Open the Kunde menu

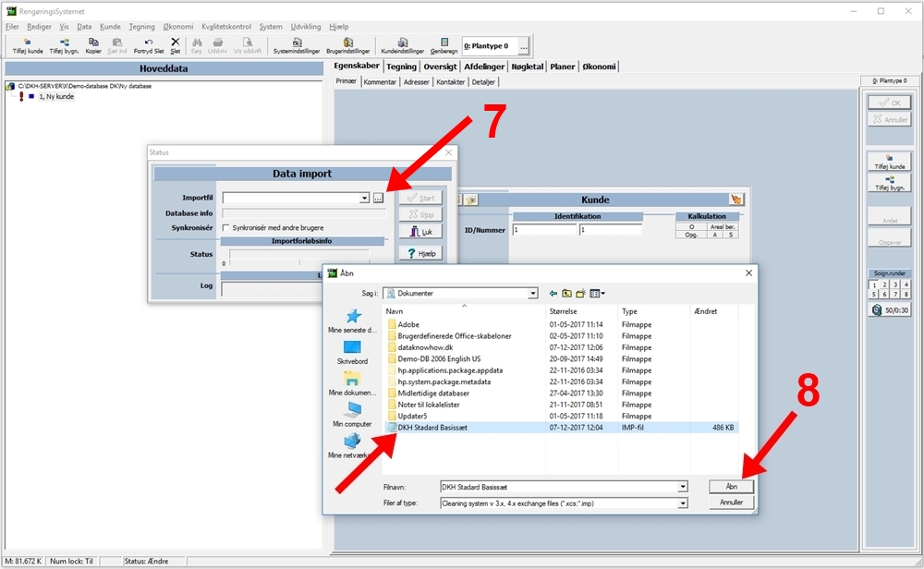tap(110, 27)
